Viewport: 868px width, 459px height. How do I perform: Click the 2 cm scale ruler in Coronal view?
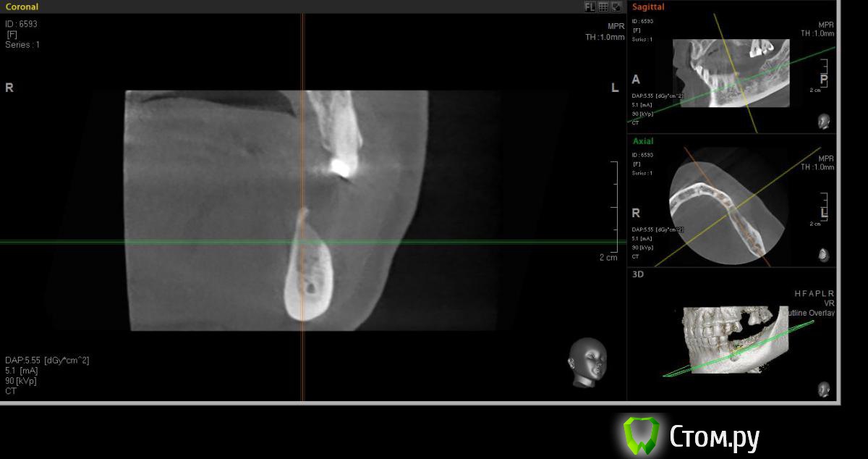click(615, 210)
